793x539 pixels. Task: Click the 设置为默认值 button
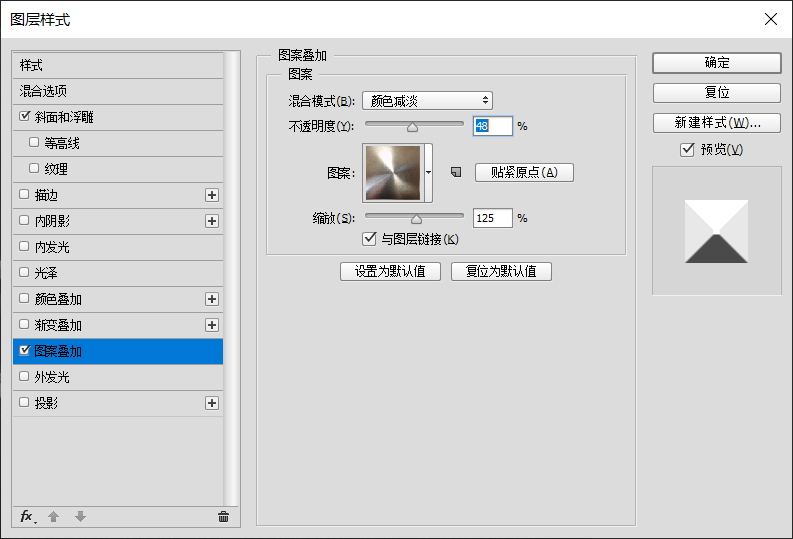point(390,272)
